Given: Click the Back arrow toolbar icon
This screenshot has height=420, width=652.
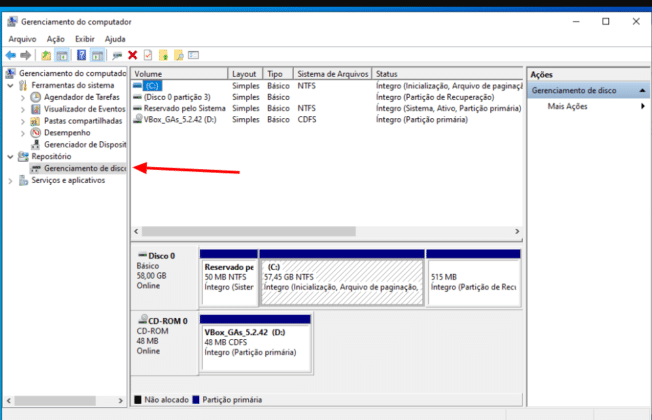Looking at the screenshot, I should tap(10, 55).
